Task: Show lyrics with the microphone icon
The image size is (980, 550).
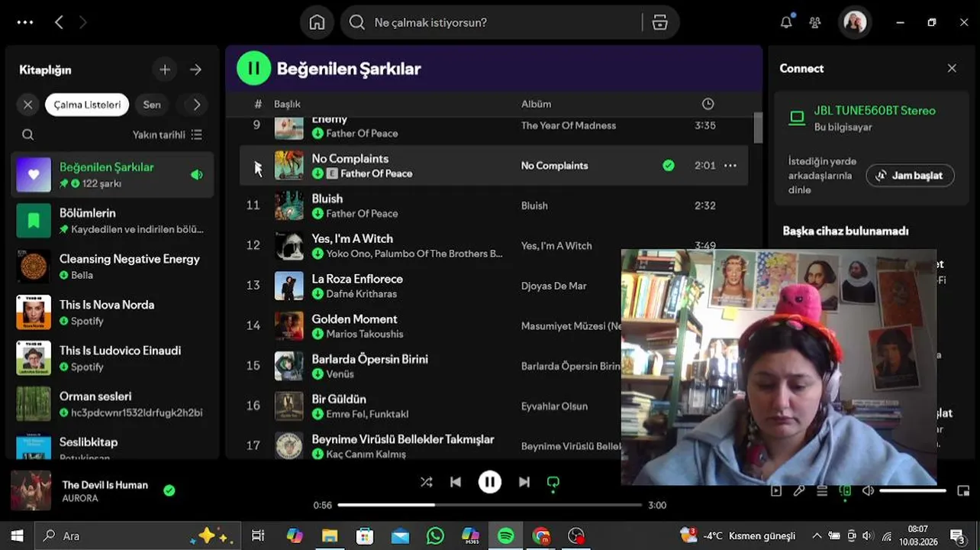Action: pyautogui.click(x=799, y=490)
